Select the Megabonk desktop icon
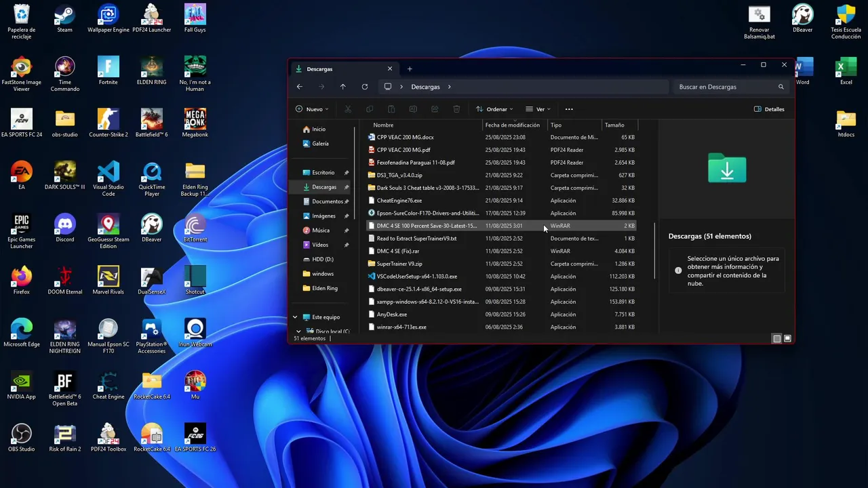Screen dimensions: 868x488 point(195,123)
